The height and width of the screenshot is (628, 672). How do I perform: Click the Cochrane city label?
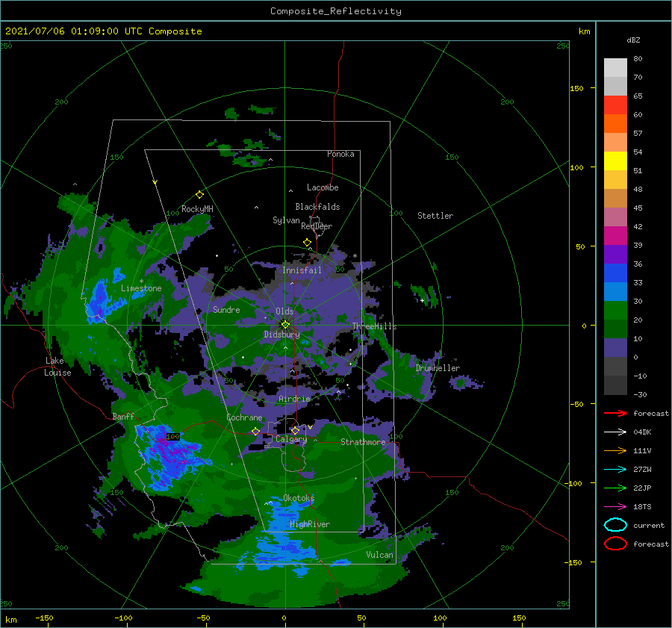coord(244,417)
